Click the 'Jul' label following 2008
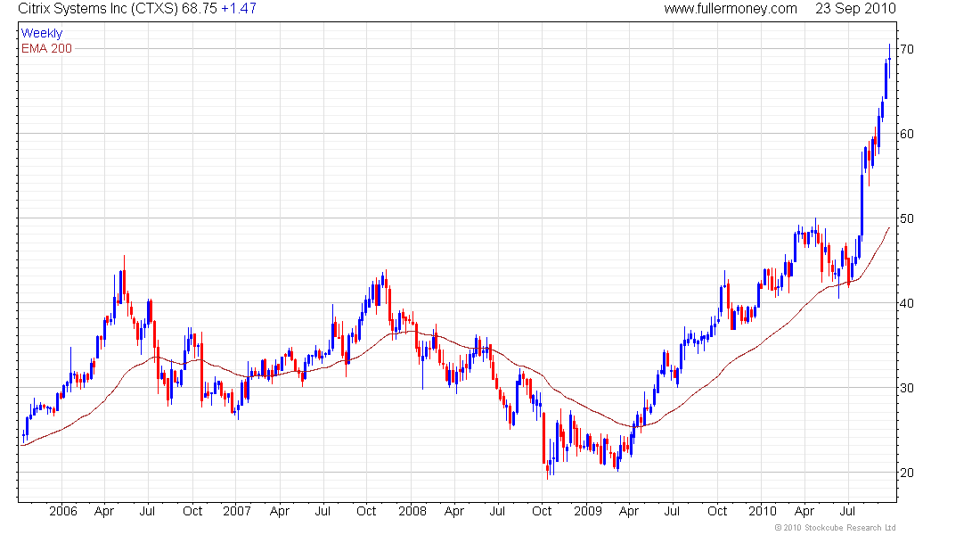The image size is (980, 535). point(497,511)
